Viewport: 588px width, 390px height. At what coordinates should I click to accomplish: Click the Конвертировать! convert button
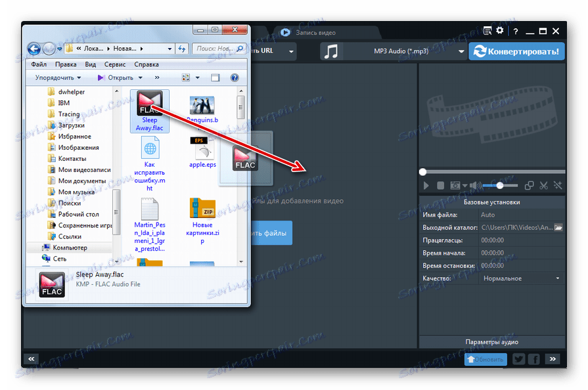click(516, 51)
